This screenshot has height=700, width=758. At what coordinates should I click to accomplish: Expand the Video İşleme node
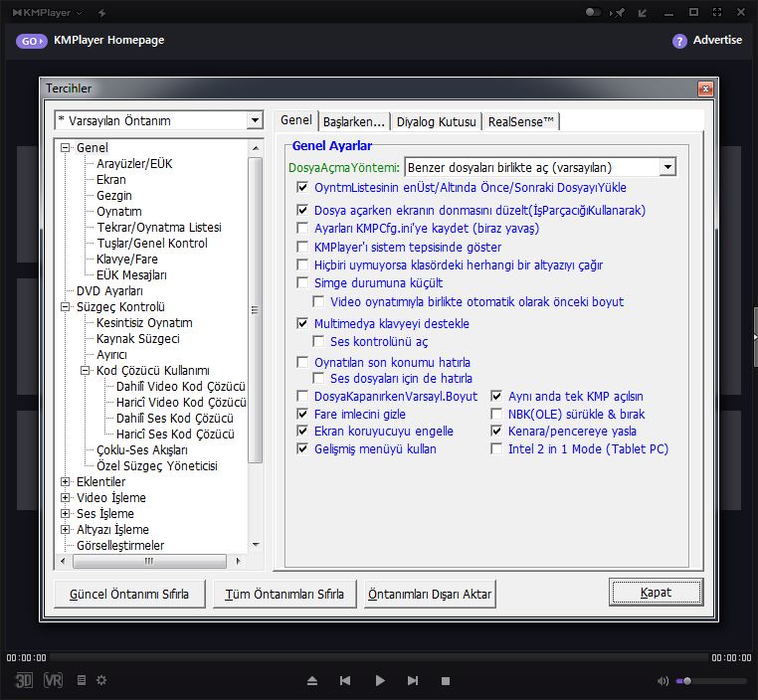[x=65, y=497]
